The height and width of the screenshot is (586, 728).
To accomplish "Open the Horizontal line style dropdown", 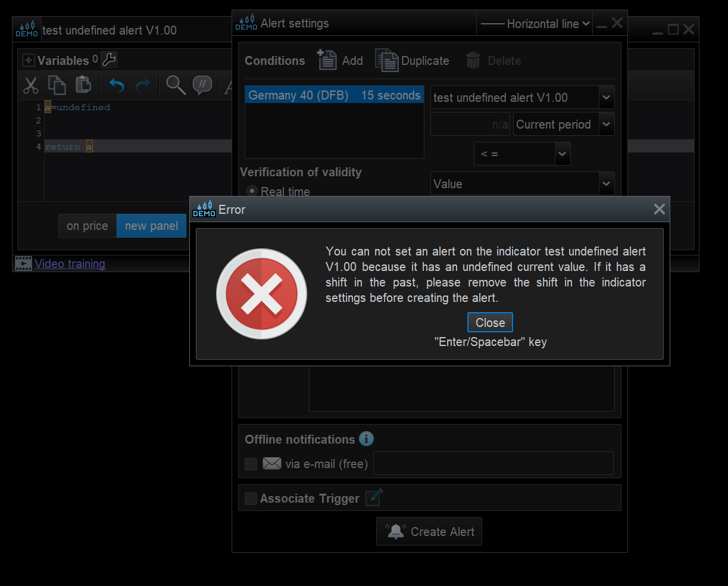I will click(x=535, y=24).
